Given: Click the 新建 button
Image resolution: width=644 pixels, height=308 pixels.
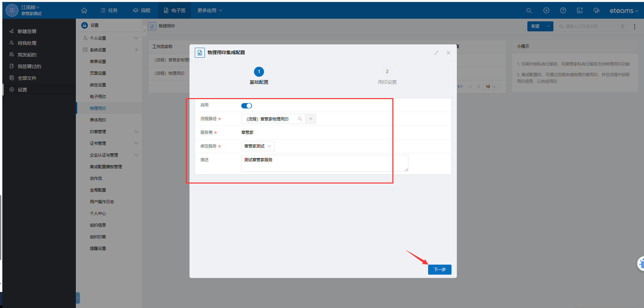Looking at the screenshot, I should (535, 26).
